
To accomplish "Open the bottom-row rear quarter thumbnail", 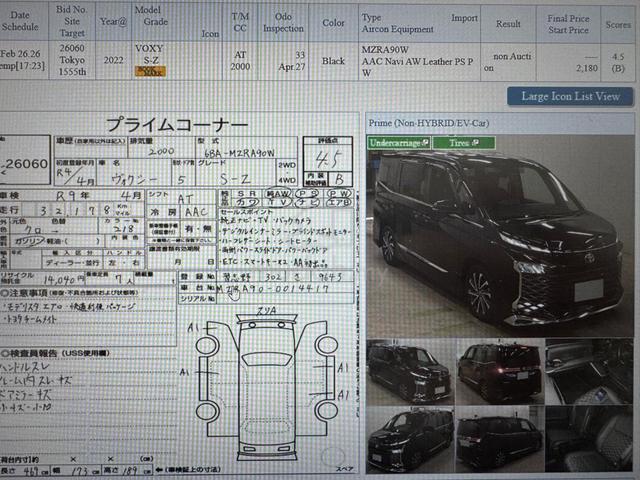I will pos(500,439).
